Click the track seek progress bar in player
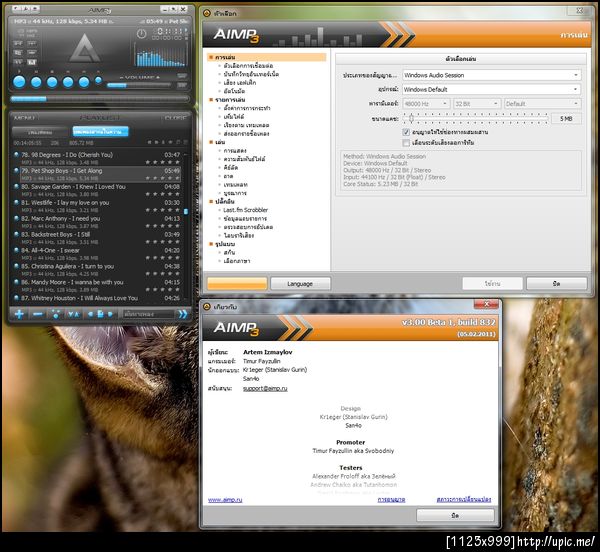This screenshot has height=552, width=600. coord(99,99)
